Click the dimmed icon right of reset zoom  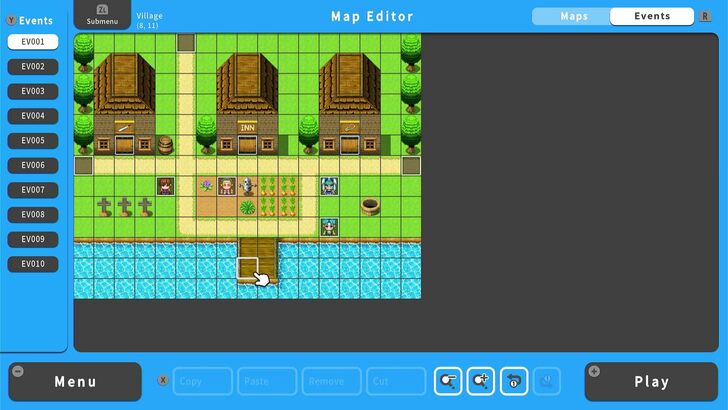click(547, 381)
